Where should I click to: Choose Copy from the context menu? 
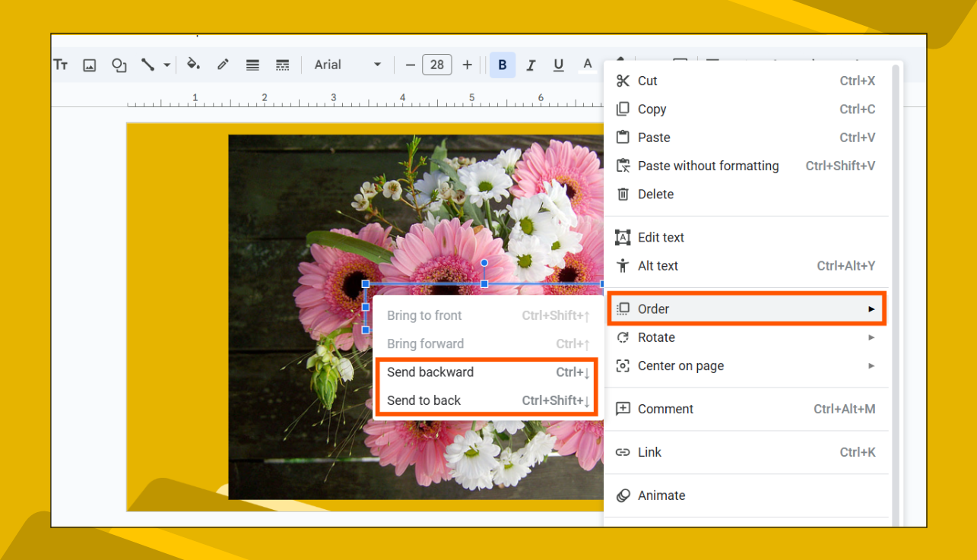(652, 109)
